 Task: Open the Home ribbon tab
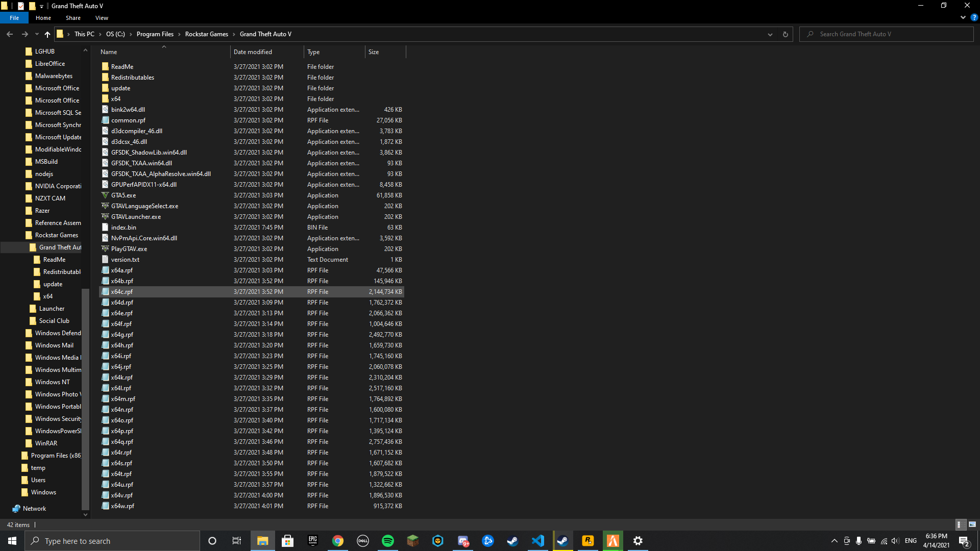tap(43, 18)
